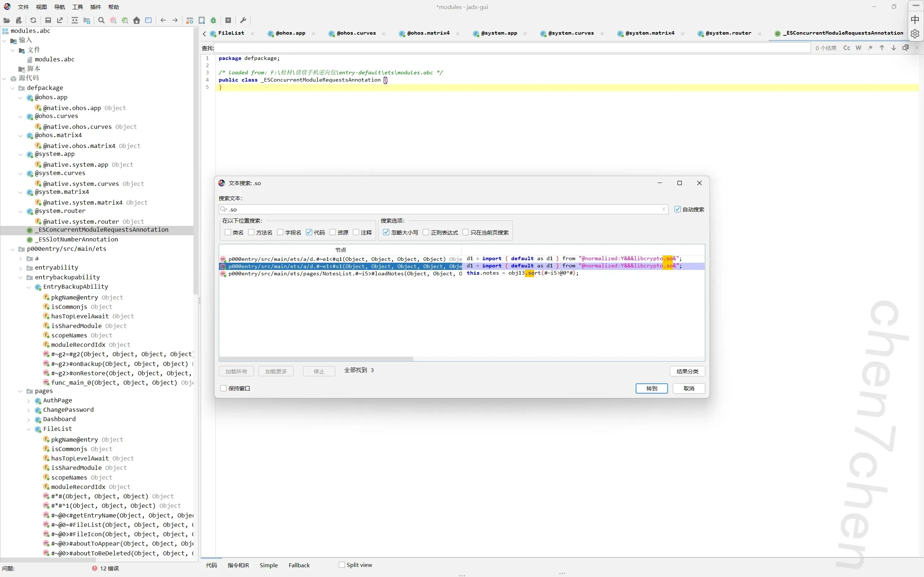Expand the AuthPage tree node

coord(29,401)
